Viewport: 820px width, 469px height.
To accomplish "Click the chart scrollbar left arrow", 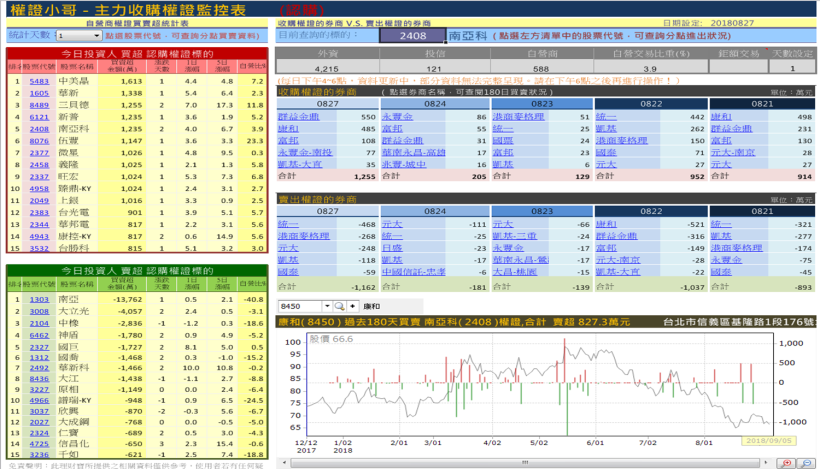I will click(x=284, y=463).
